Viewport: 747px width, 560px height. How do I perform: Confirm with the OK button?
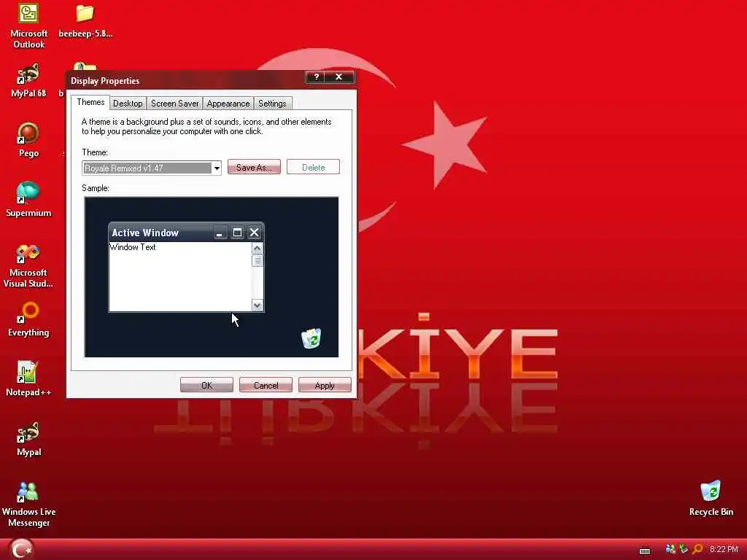(206, 385)
